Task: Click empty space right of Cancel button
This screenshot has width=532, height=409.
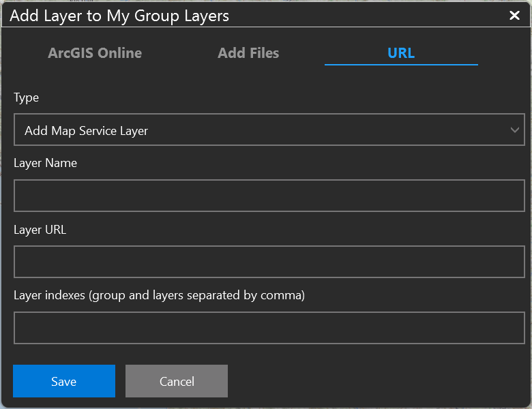Action: coord(375,381)
